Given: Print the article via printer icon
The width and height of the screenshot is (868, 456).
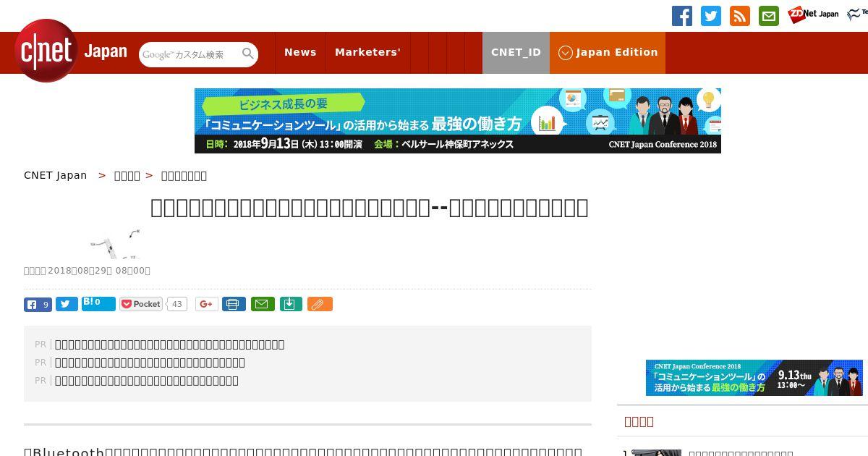Looking at the screenshot, I should [234, 304].
